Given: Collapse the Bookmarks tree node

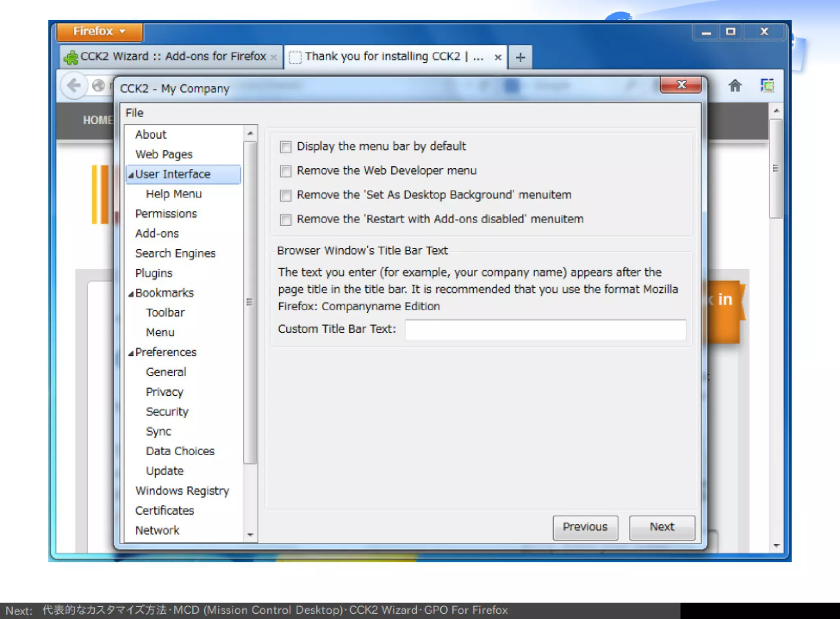Looking at the screenshot, I should (x=131, y=294).
